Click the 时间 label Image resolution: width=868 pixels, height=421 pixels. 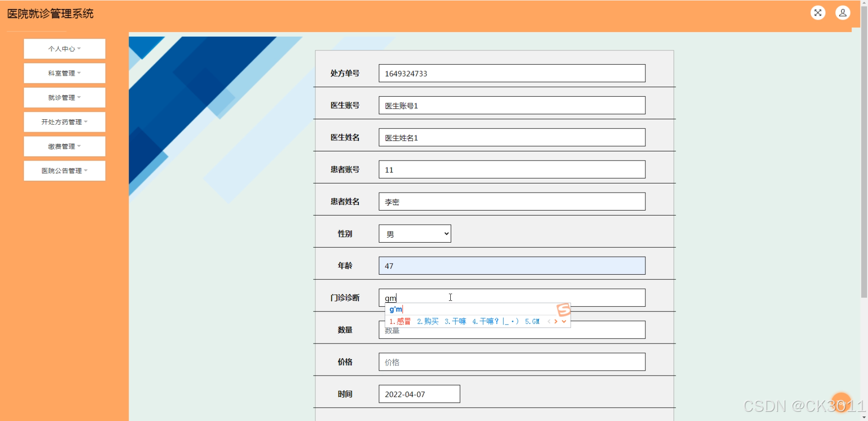[345, 394]
